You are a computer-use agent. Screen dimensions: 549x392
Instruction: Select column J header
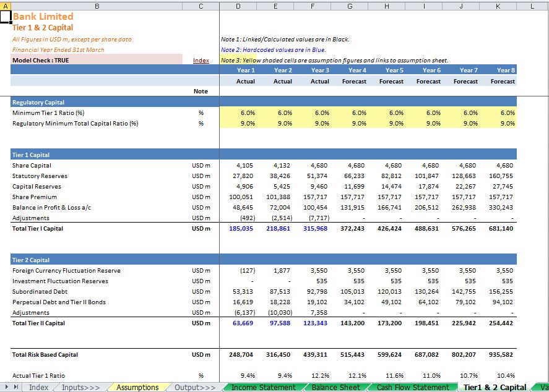(x=460, y=6)
